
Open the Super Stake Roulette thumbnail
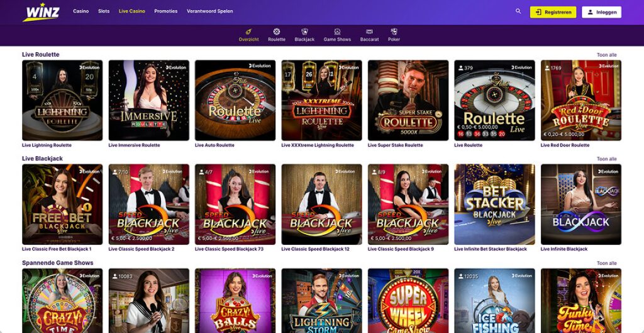click(x=408, y=100)
